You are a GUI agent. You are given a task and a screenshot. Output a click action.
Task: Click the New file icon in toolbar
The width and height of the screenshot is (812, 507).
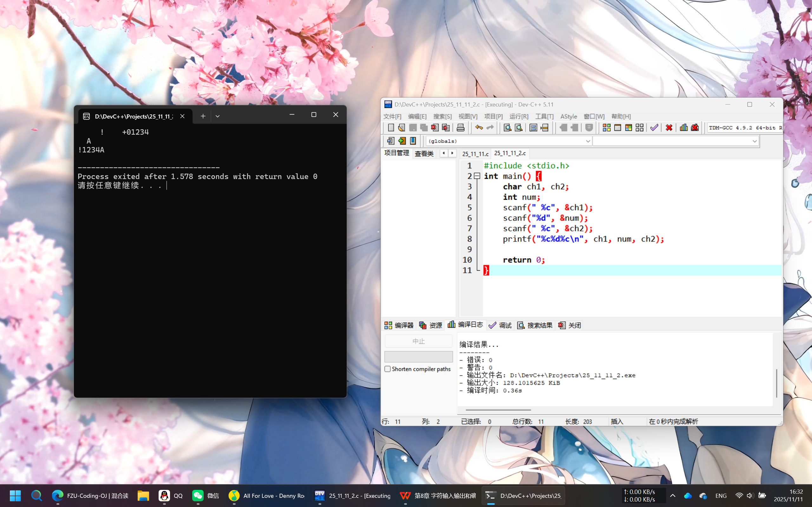[390, 127]
